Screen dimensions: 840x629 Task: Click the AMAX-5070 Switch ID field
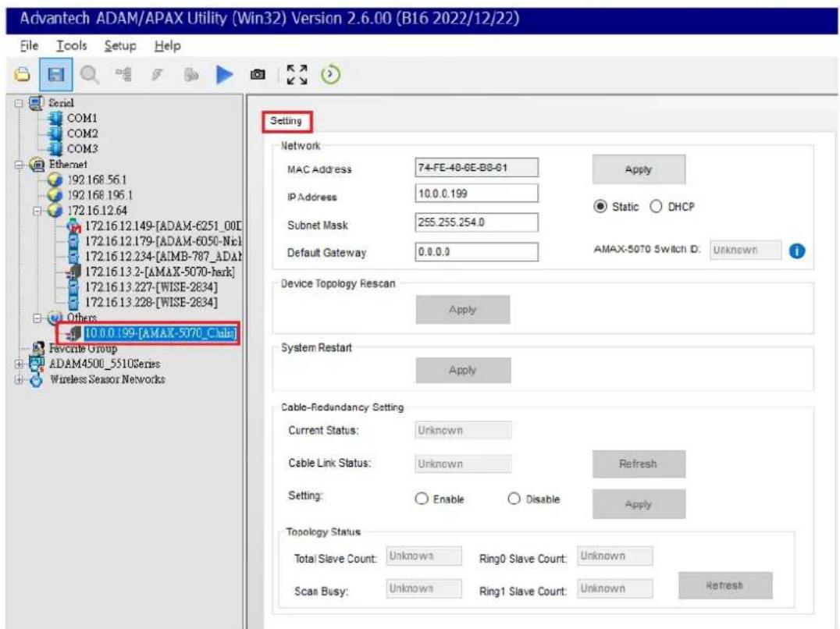click(746, 250)
